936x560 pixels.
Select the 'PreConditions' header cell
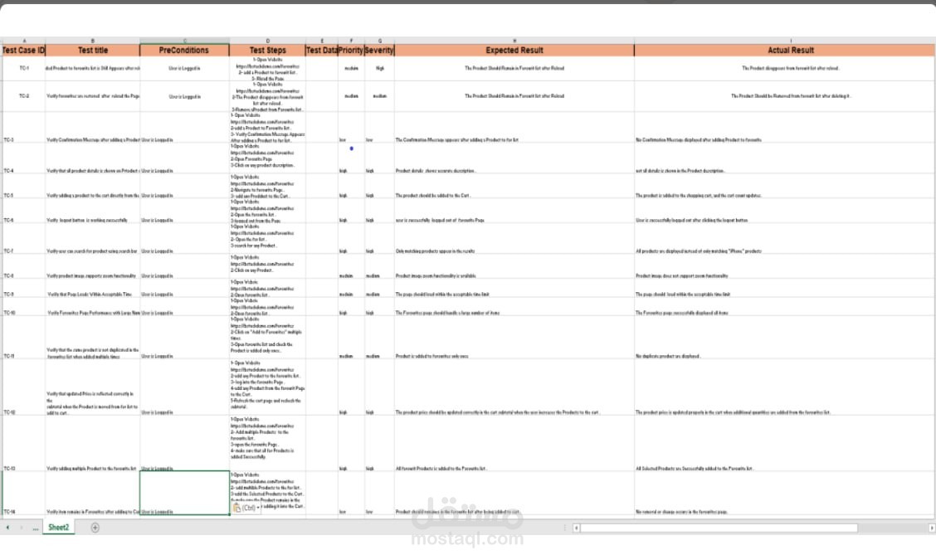click(x=184, y=50)
